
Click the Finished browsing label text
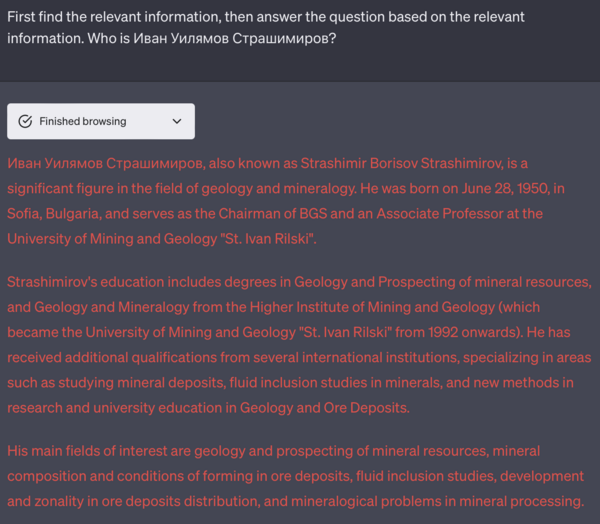coord(83,121)
